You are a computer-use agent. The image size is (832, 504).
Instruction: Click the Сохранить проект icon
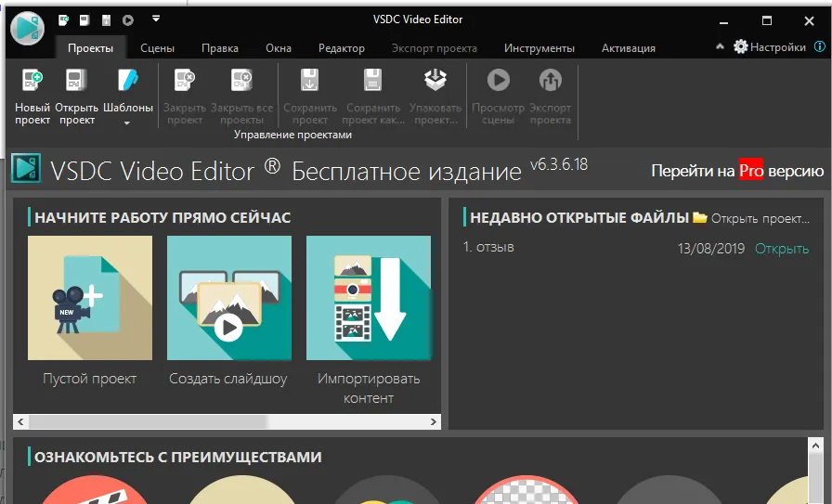click(x=310, y=81)
